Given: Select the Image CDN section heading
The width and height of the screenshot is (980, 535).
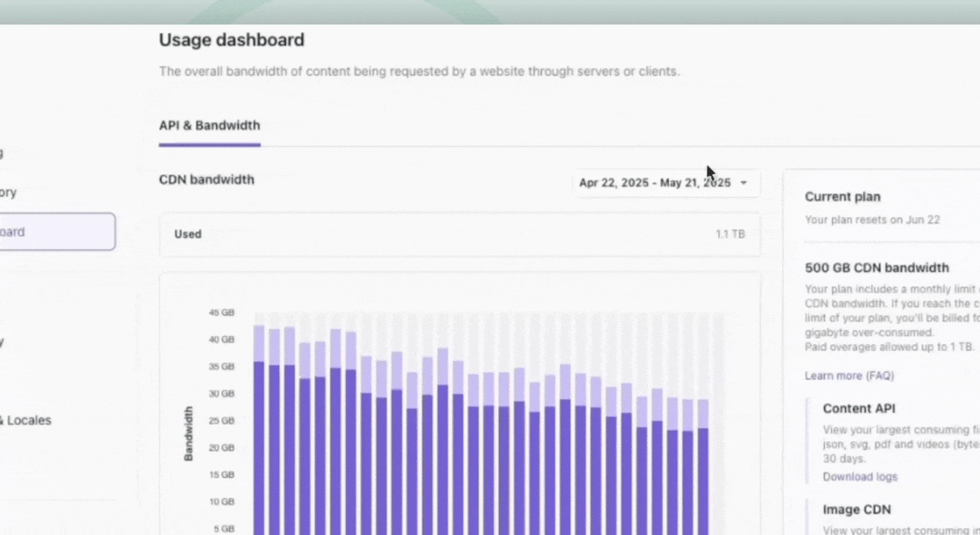Looking at the screenshot, I should click(x=857, y=510).
